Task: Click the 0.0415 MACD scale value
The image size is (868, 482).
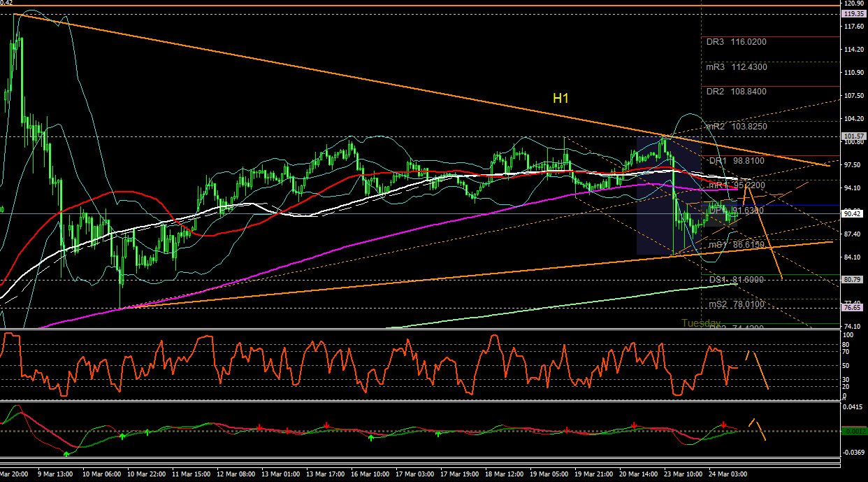Action: (854, 407)
